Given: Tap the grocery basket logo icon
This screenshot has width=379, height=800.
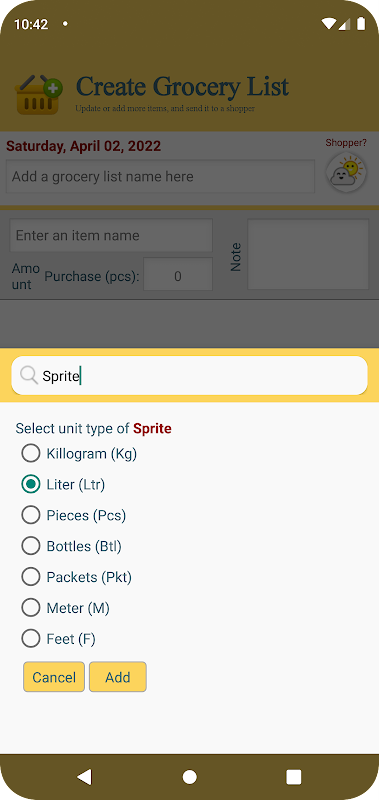Looking at the screenshot, I should coord(39,94).
